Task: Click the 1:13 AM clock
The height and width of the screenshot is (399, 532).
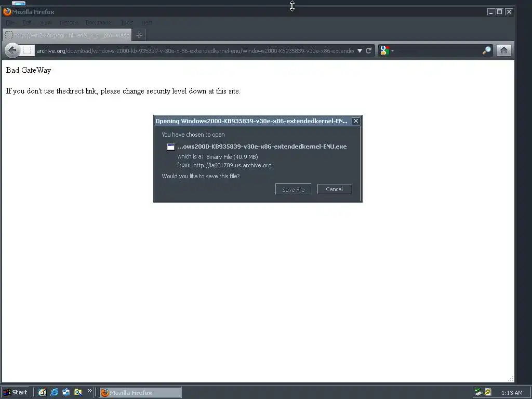Action: tap(512, 393)
